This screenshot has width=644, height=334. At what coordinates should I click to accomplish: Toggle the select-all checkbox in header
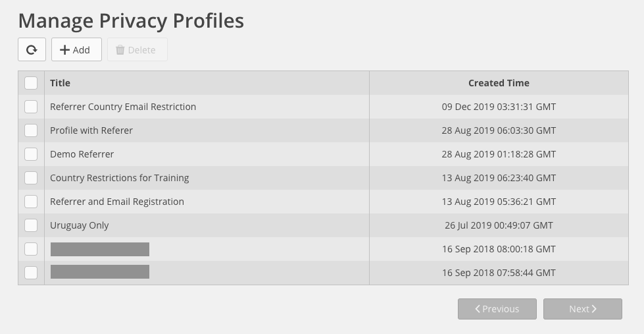(31, 83)
